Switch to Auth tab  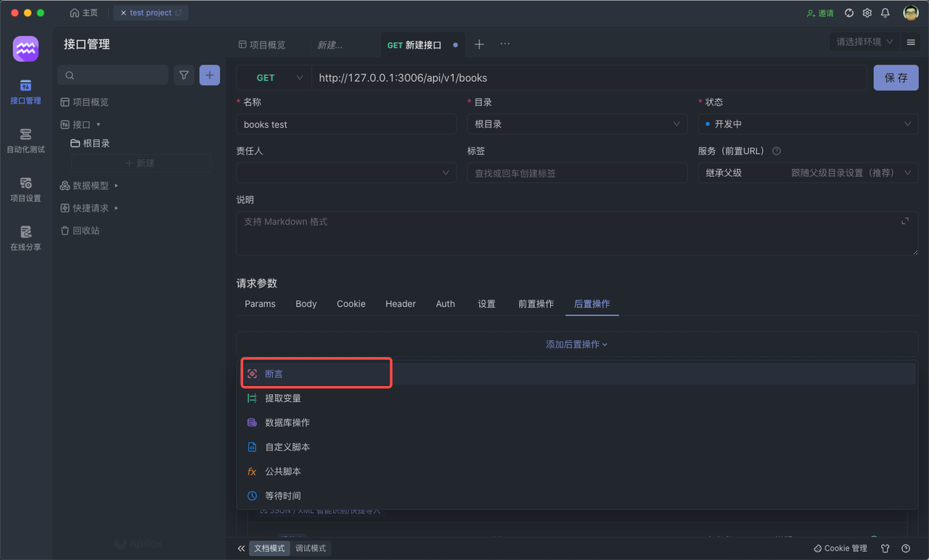pyautogui.click(x=446, y=304)
